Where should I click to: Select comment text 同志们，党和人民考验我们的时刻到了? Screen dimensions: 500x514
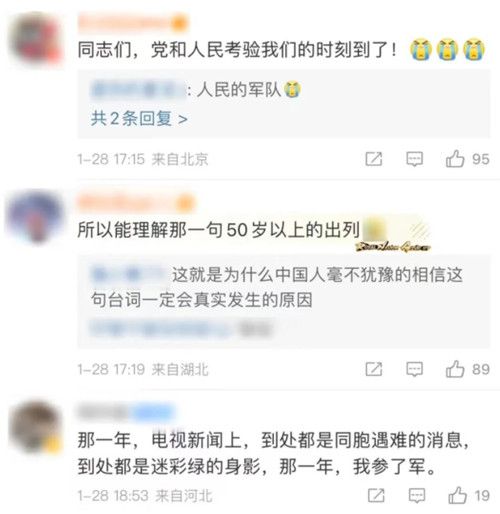pos(233,50)
